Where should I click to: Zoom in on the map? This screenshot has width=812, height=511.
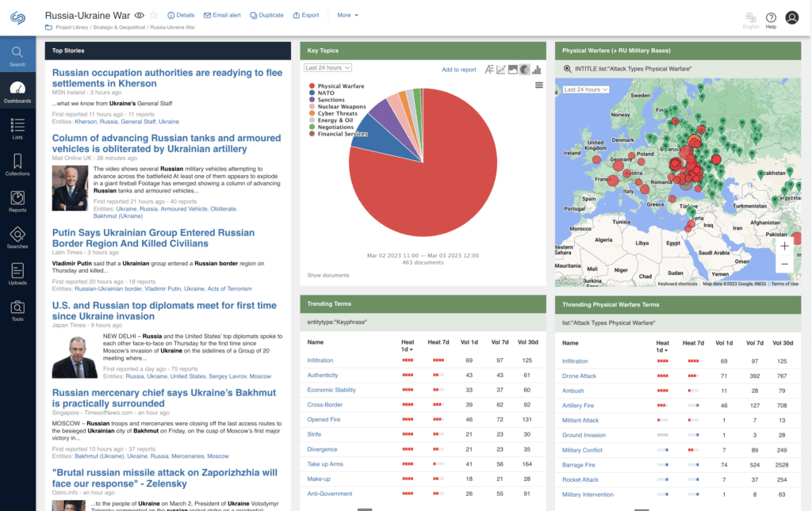(784, 246)
